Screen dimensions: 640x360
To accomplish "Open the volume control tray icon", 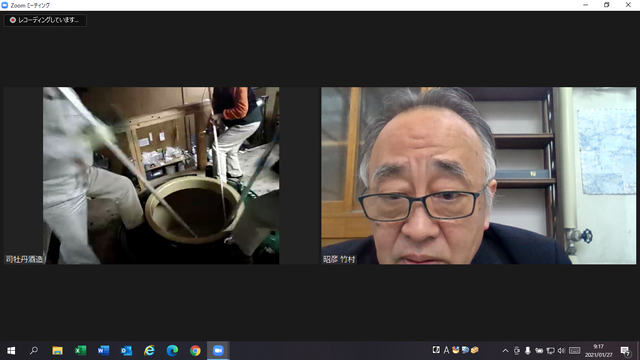I will tap(561, 351).
